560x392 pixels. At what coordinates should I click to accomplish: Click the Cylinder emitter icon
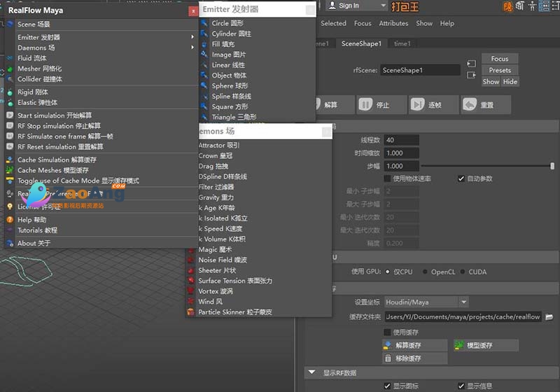pos(204,34)
